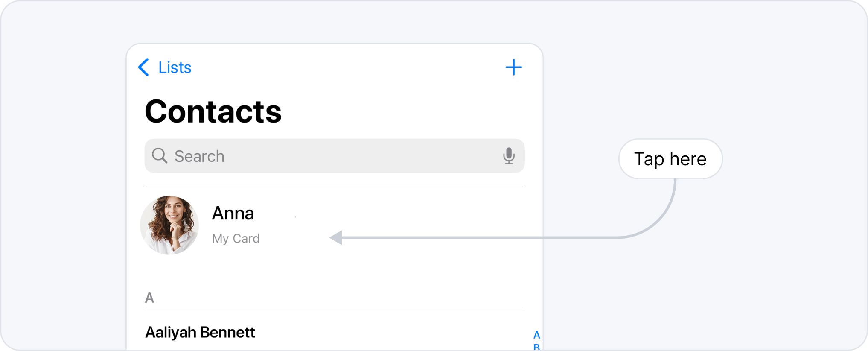The width and height of the screenshot is (868, 351).
Task: Jump to letter A in index
Action: tap(536, 335)
